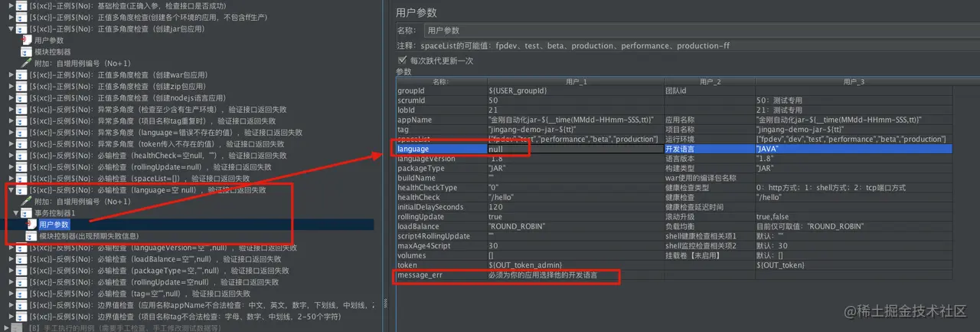The image size is (980, 332).
Task: Click controller icon of rollingUpdate=空null row
Action: (x=20, y=282)
